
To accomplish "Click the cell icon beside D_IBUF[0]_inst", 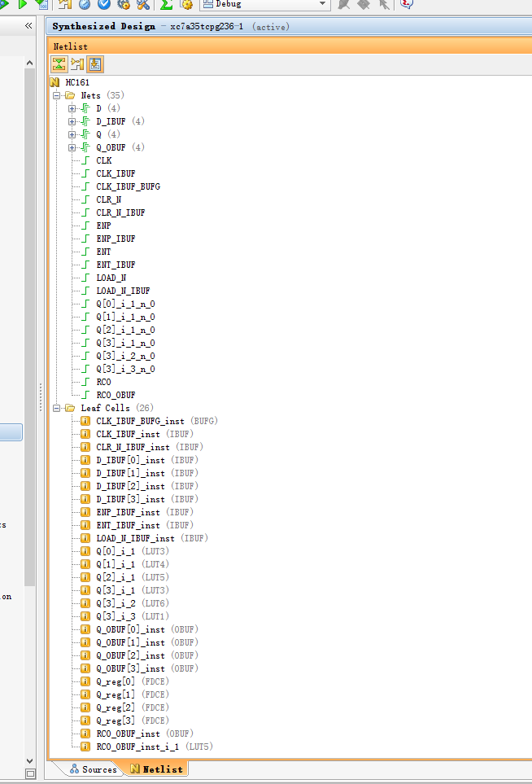I will click(85, 460).
